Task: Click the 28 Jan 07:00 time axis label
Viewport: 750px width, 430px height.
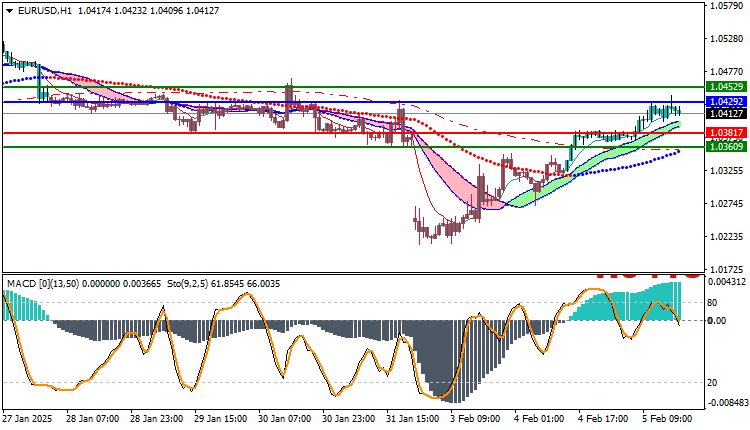Action: click(x=92, y=419)
